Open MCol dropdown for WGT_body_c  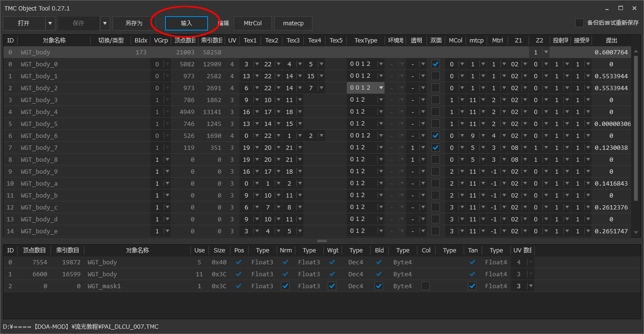(x=462, y=207)
